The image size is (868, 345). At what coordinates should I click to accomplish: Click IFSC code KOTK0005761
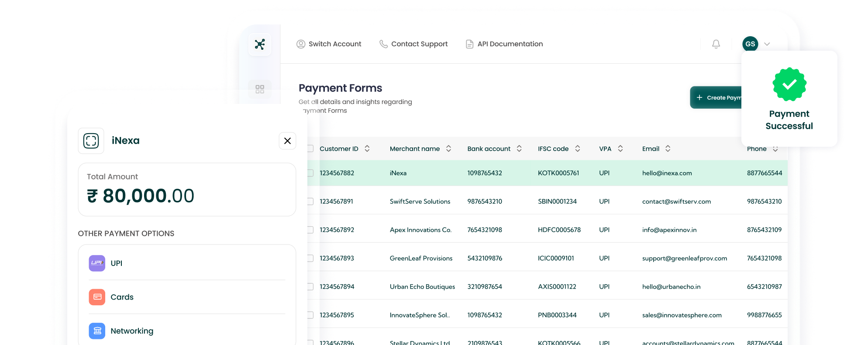(558, 173)
